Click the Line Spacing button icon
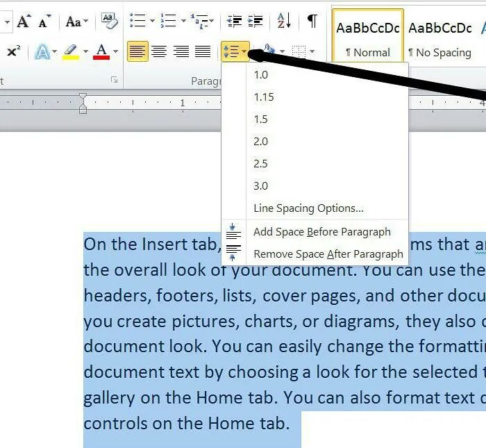Image resolution: width=486 pixels, height=448 pixels. coord(231,51)
